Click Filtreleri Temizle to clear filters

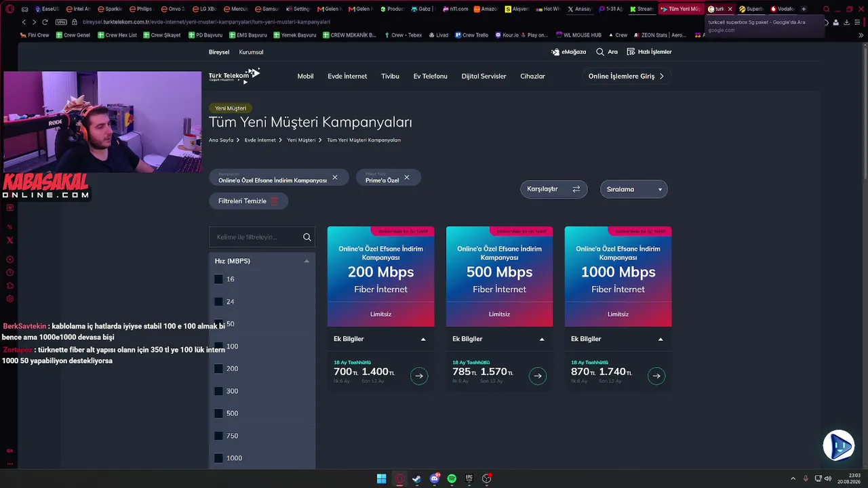pos(248,201)
